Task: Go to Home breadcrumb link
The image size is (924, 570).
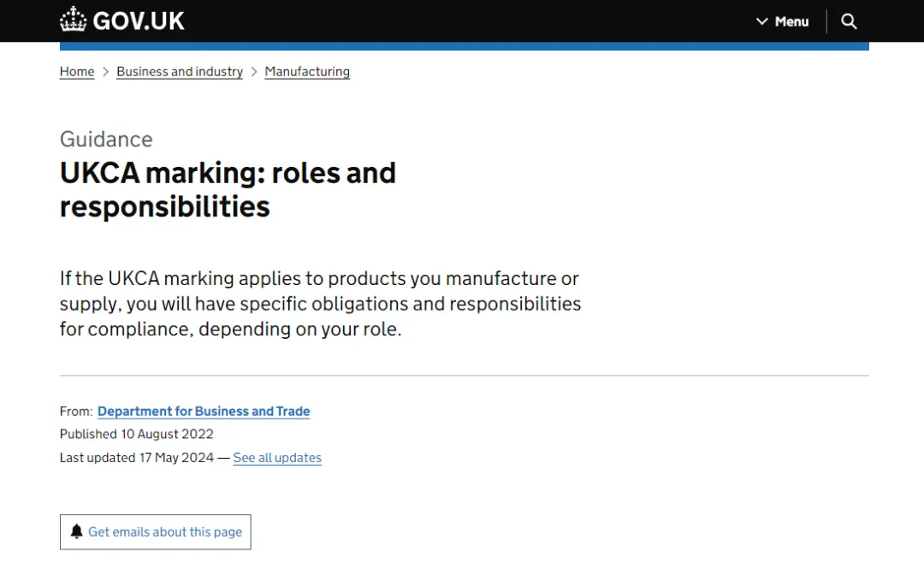Action: [77, 71]
